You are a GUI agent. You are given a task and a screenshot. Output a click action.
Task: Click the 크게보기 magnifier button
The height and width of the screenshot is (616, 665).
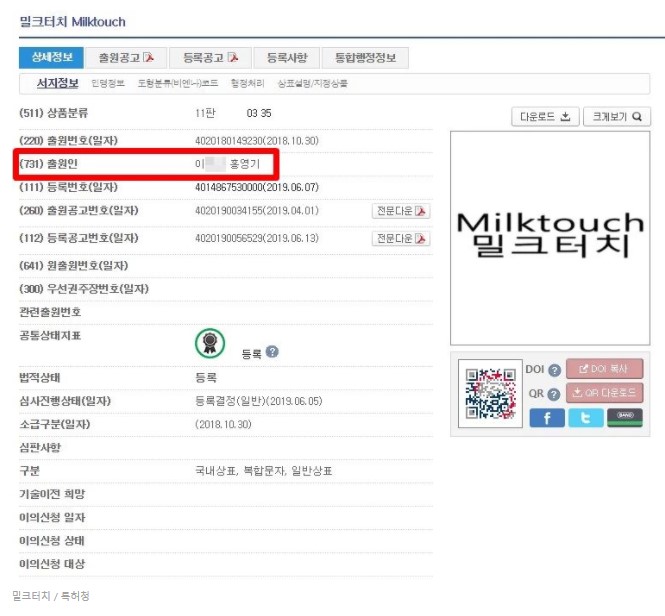coord(617,116)
